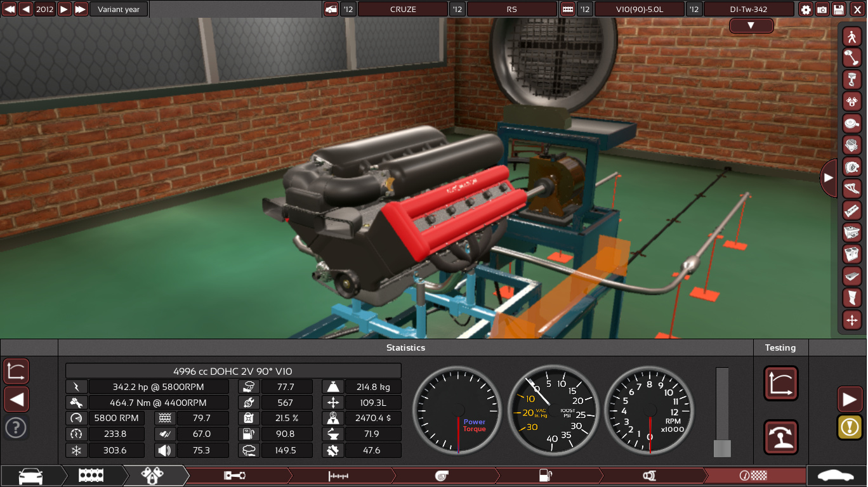Expand the dropdown arrow below DI-Tw-342
This screenshot has height=487, width=868.
[751, 26]
